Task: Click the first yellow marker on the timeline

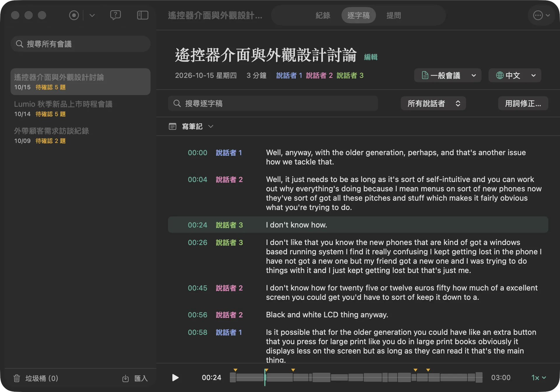Action: pyautogui.click(x=235, y=370)
